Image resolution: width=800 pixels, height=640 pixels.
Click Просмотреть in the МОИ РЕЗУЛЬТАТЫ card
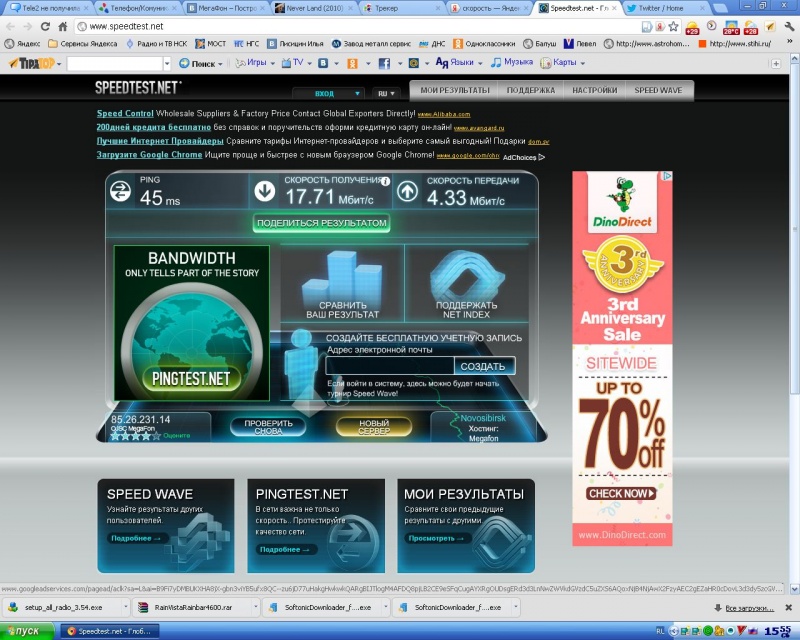[436, 538]
